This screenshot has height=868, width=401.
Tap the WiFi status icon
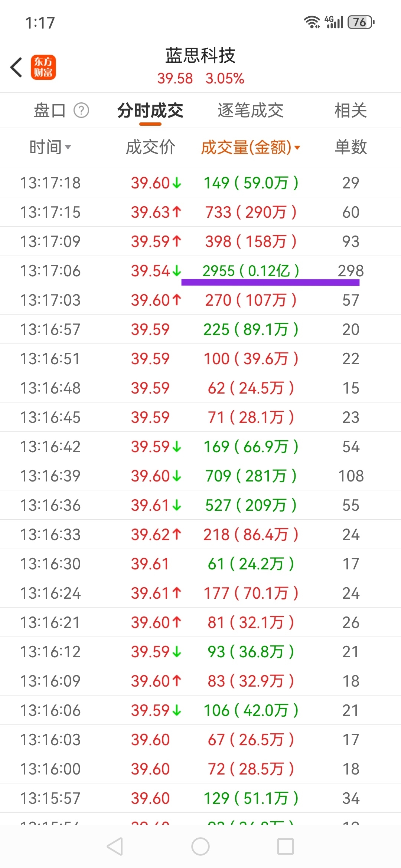(x=312, y=22)
